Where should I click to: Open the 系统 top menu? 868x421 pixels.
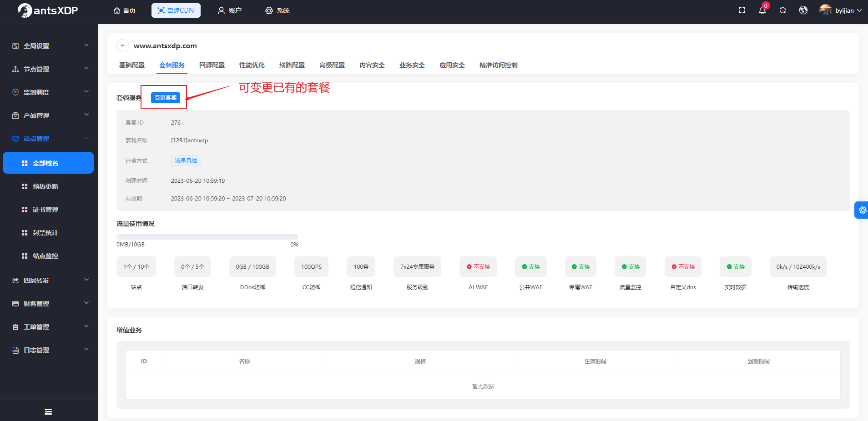pos(278,10)
